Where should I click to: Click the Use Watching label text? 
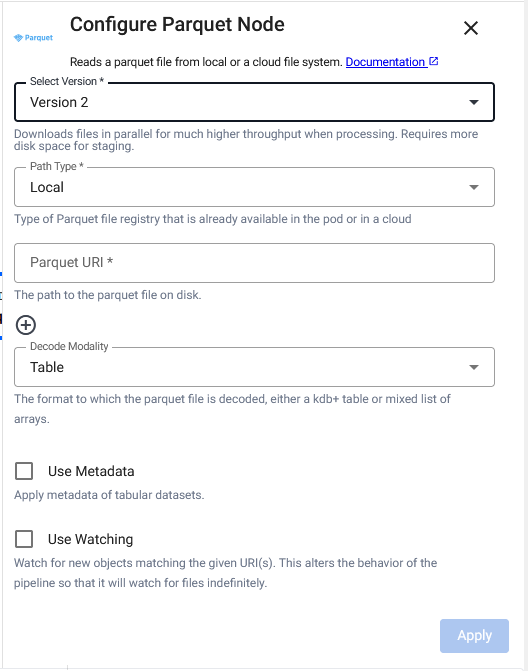pyautogui.click(x=91, y=539)
